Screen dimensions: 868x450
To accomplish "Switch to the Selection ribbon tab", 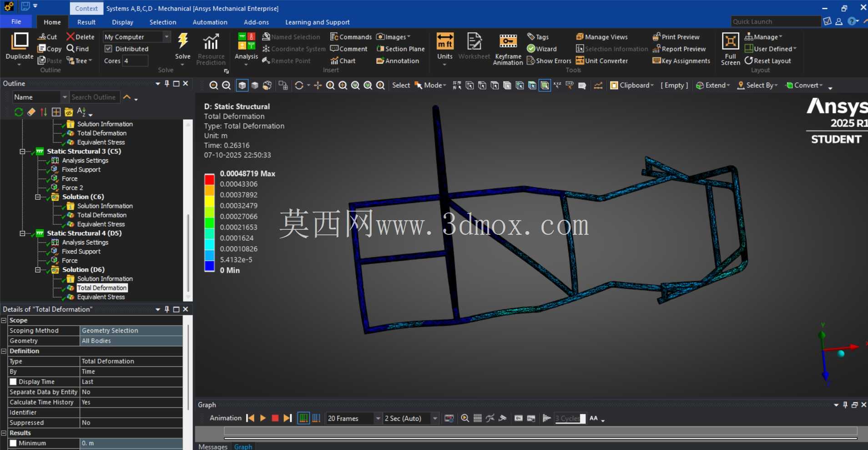I will pyautogui.click(x=162, y=22).
